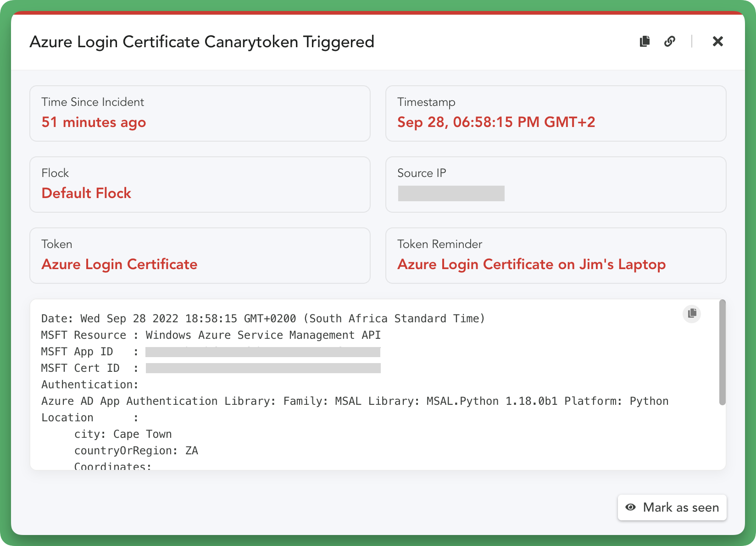Image resolution: width=756 pixels, height=546 pixels.
Task: Select the "51 minutes ago" value
Action: click(x=94, y=122)
